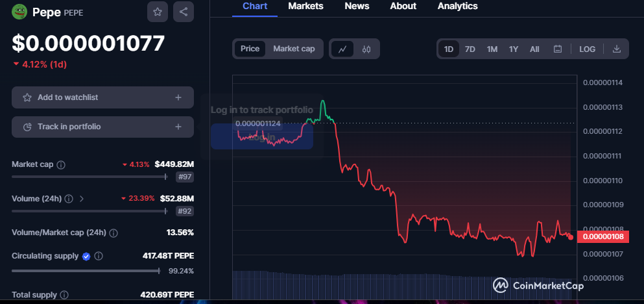Select the All time range
The height and width of the screenshot is (304, 644).
[x=534, y=49]
